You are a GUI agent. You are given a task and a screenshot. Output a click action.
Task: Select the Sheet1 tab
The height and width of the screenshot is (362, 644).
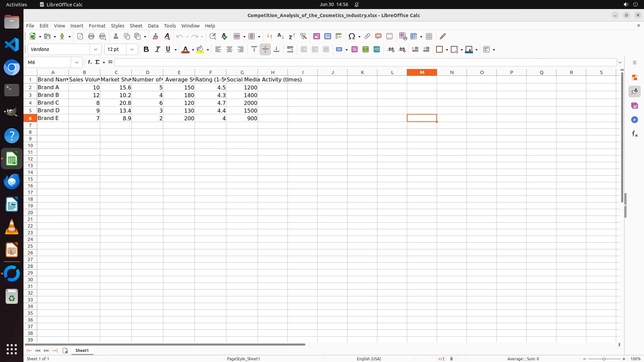coord(82,351)
